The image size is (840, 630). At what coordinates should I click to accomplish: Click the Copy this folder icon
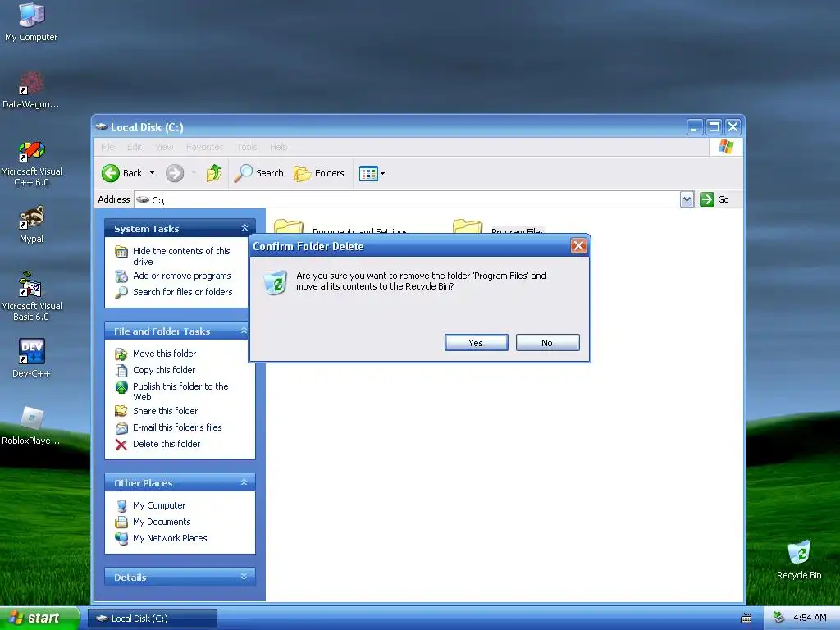121,370
